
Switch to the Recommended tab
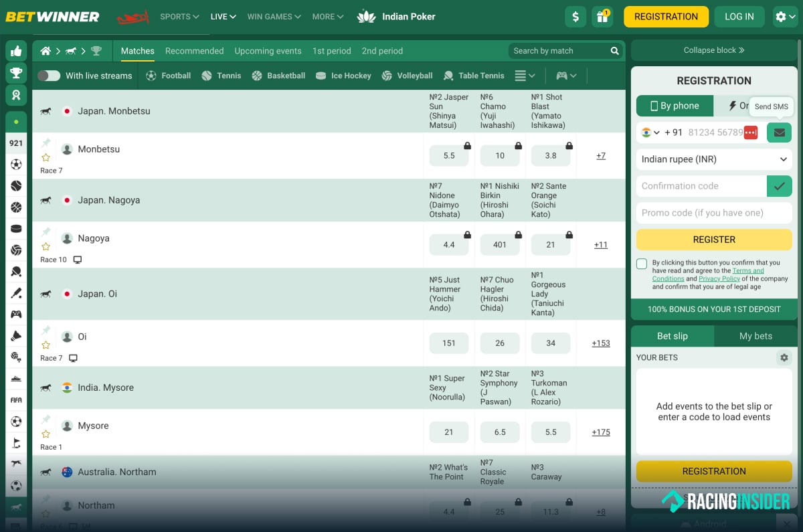click(195, 51)
